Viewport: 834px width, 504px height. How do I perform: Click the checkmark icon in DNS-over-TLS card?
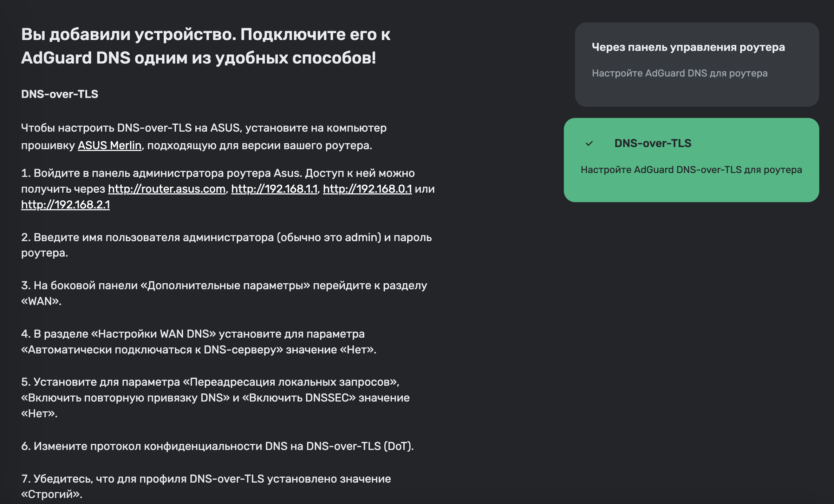click(x=589, y=144)
